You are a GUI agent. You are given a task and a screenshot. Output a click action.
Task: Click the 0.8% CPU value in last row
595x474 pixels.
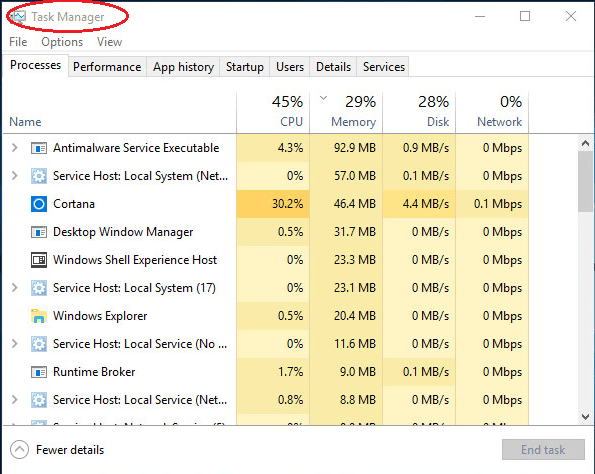(290, 400)
